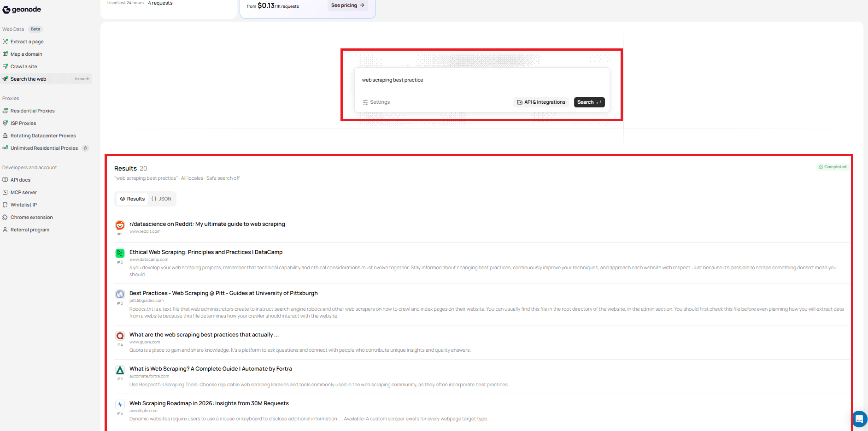Click the ISP Proxies shield icon

5,123
